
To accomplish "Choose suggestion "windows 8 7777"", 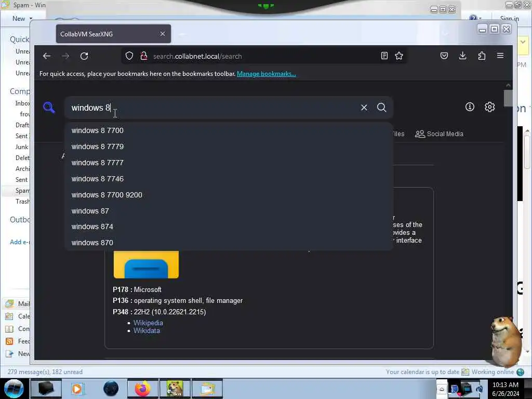I will [229, 163].
